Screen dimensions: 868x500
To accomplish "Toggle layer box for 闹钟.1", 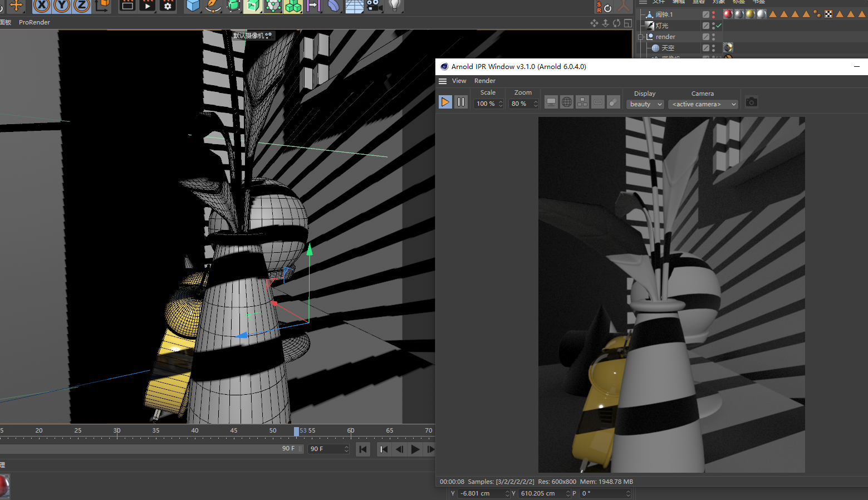I will tap(705, 14).
